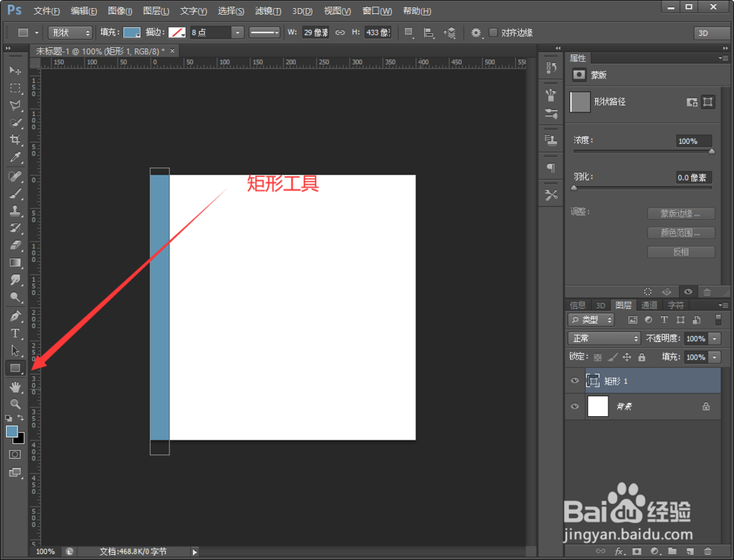The height and width of the screenshot is (560, 734).
Task: Create a new layer
Action: tap(690, 551)
